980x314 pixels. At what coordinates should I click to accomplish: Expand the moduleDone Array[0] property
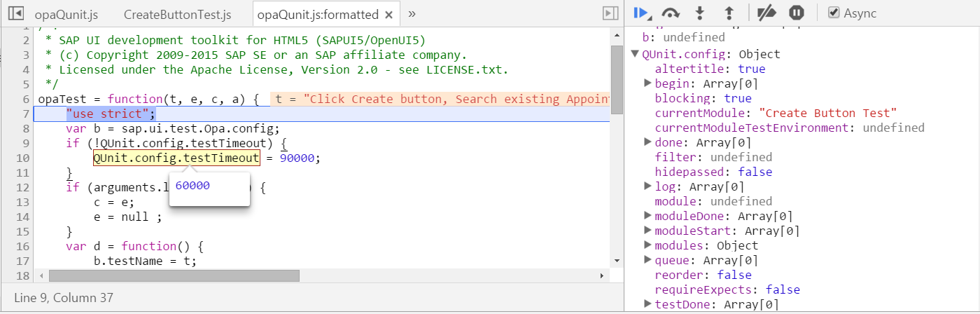pos(647,216)
